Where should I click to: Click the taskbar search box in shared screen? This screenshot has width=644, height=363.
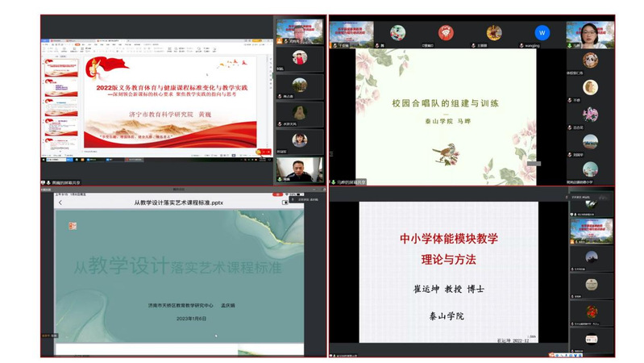click(59, 160)
